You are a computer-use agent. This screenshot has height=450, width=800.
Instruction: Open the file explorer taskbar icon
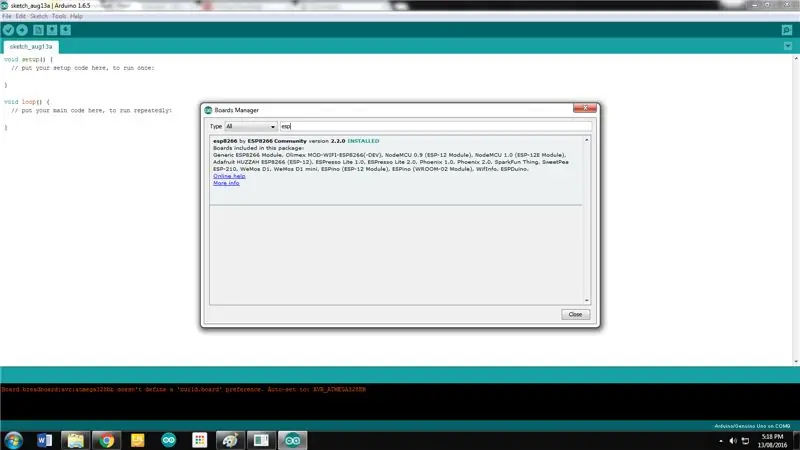pyautogui.click(x=76, y=440)
